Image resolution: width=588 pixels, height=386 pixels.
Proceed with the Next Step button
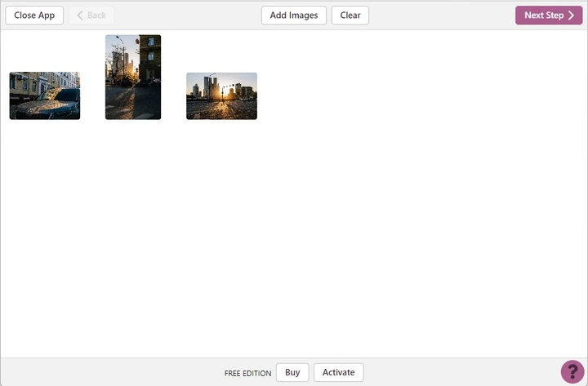pos(549,16)
